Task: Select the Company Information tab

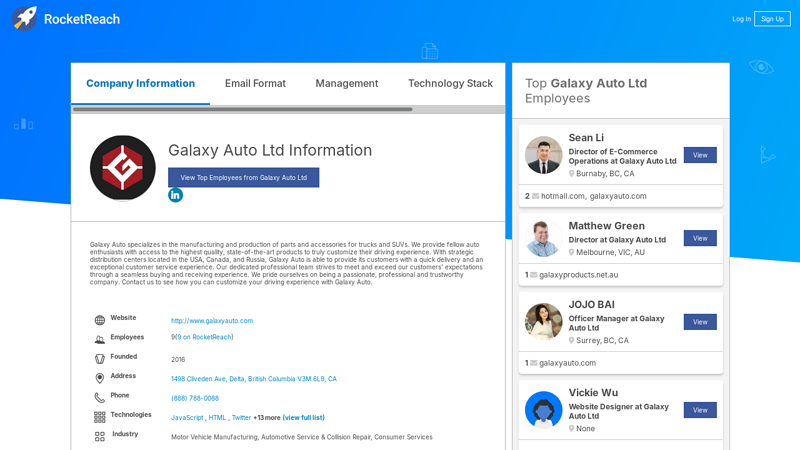Action: click(140, 83)
